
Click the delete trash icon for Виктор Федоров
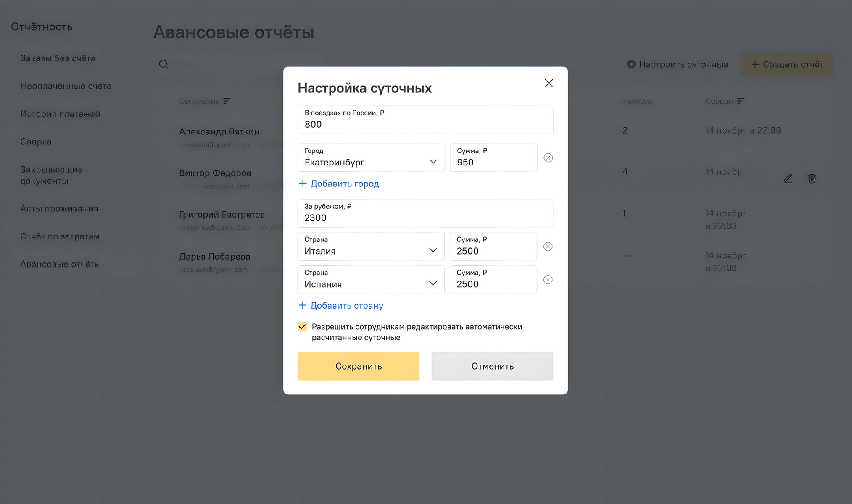coord(811,178)
